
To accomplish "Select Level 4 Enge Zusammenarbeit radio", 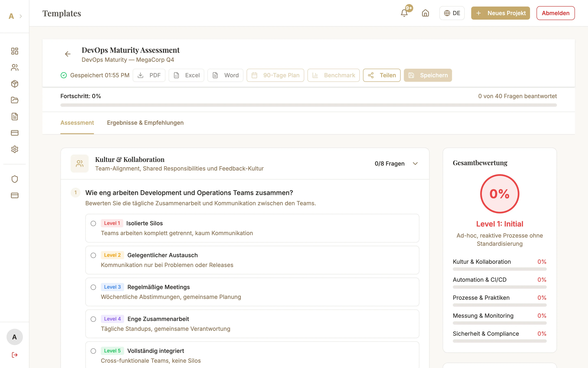I will [x=93, y=319].
